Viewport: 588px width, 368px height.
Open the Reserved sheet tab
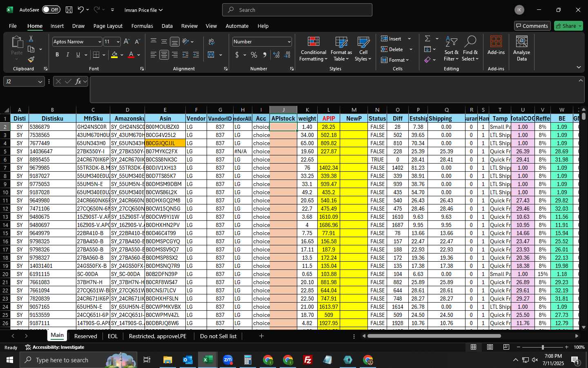(86, 336)
